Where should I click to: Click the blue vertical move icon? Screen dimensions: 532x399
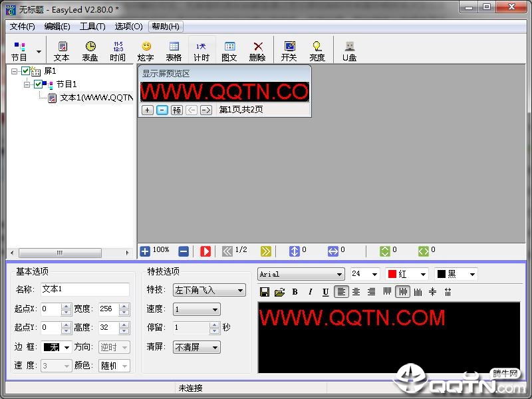[294, 251]
